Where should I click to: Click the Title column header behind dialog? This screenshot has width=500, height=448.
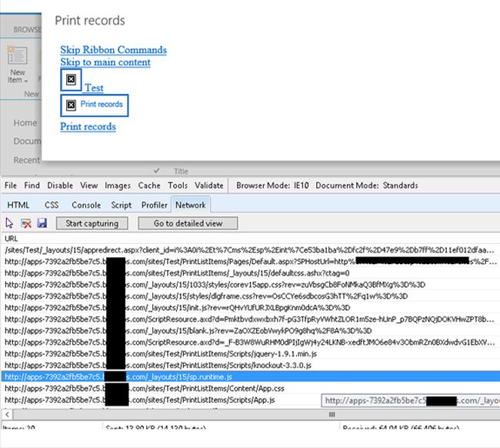coord(181,172)
